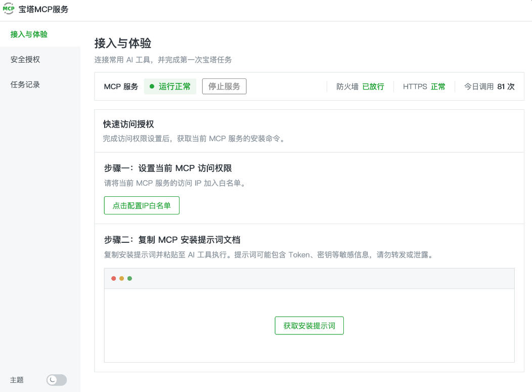532x392 pixels.
Task: Toggle the 主题 dark mode switch
Action: click(x=57, y=380)
